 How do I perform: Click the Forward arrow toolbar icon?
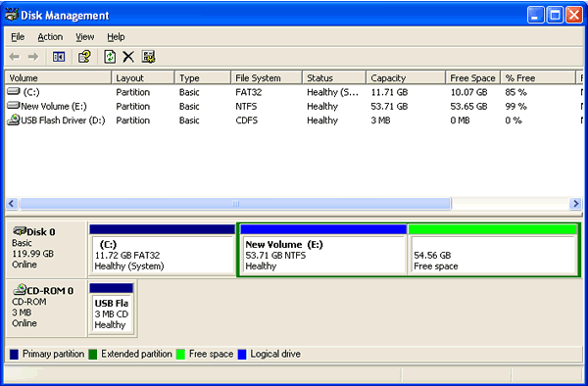(33, 57)
